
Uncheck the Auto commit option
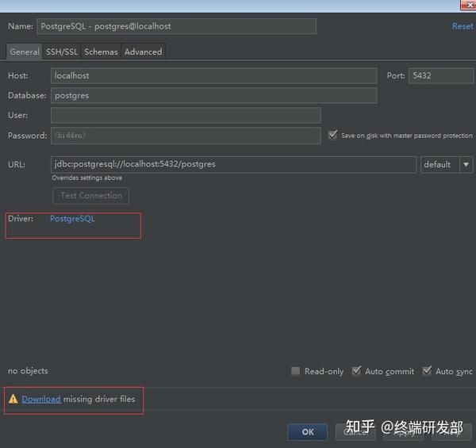pos(357,371)
